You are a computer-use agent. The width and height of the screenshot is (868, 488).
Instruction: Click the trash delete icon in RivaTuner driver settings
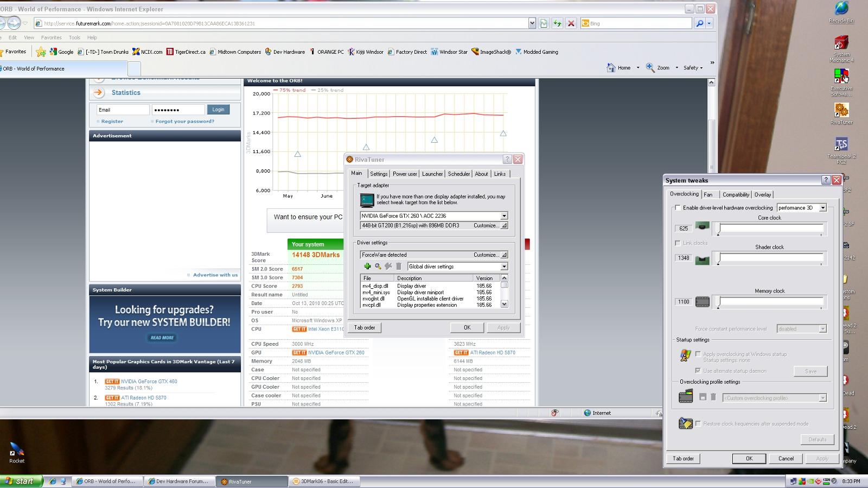point(399,267)
